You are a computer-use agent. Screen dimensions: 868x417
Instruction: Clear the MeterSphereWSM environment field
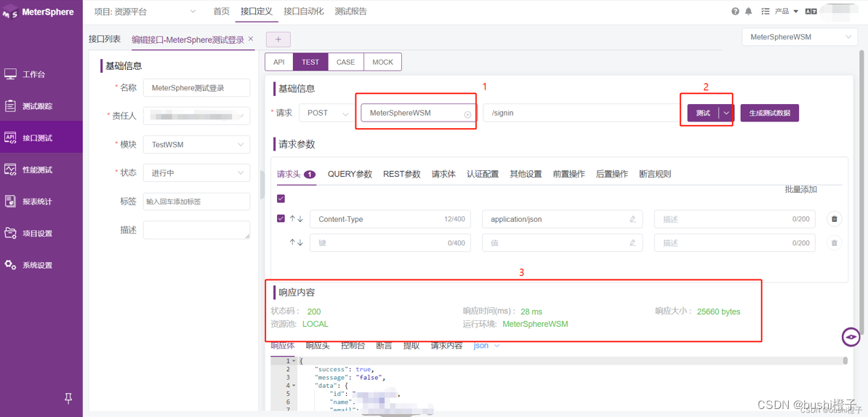tap(467, 114)
